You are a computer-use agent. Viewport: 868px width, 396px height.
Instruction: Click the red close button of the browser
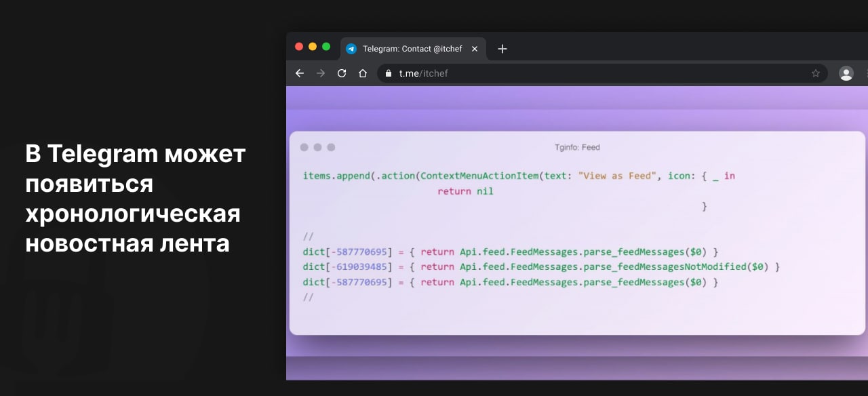tap(299, 47)
